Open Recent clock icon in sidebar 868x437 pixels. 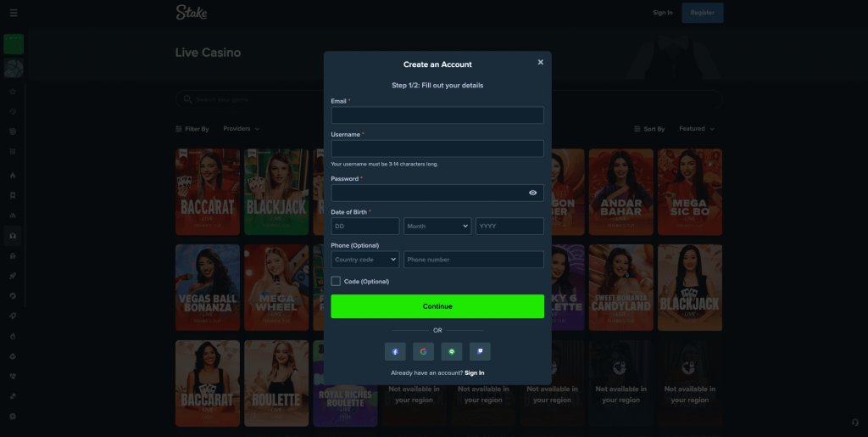[x=13, y=111]
